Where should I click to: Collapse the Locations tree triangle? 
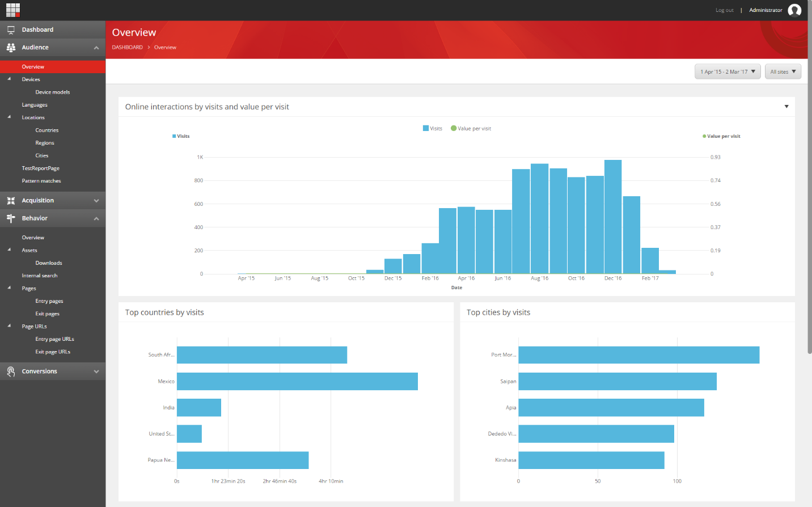pyautogui.click(x=9, y=117)
